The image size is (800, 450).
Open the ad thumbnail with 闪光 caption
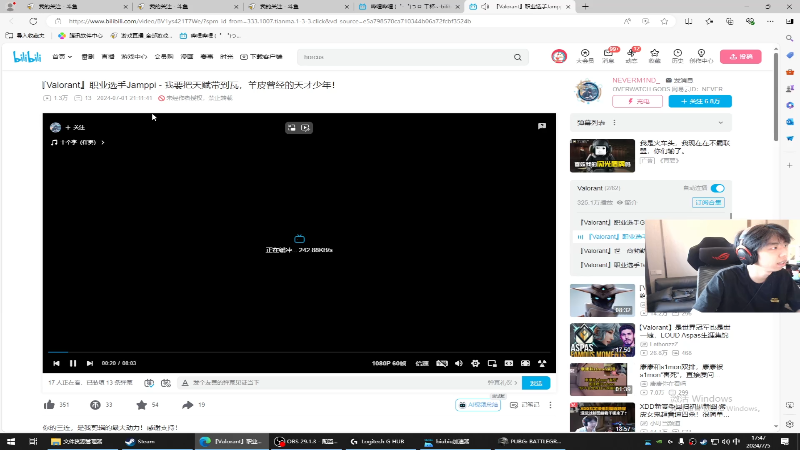click(x=603, y=156)
